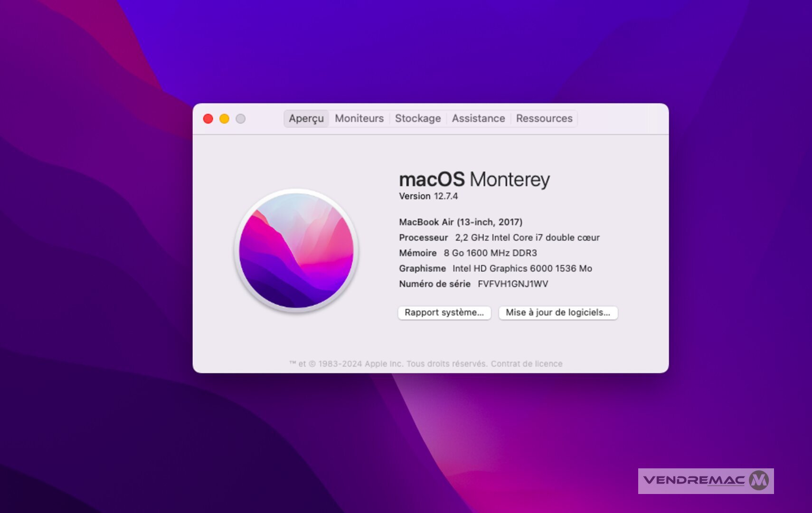Click the grayed-out zoom window button

(241, 119)
